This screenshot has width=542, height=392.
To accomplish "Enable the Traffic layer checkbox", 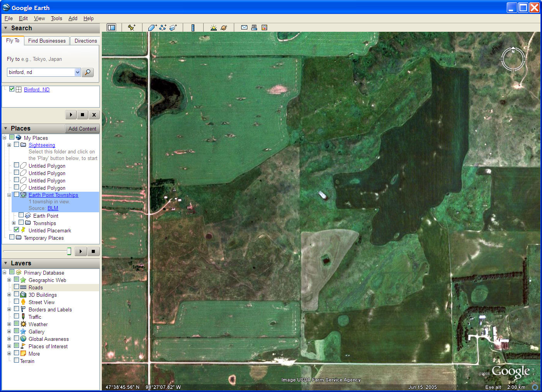I will [x=17, y=316].
